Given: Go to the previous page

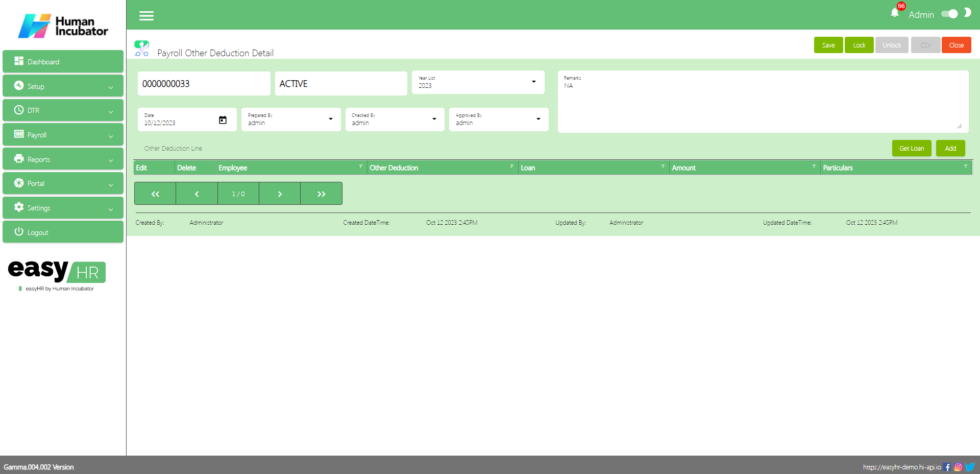Looking at the screenshot, I should [197, 194].
